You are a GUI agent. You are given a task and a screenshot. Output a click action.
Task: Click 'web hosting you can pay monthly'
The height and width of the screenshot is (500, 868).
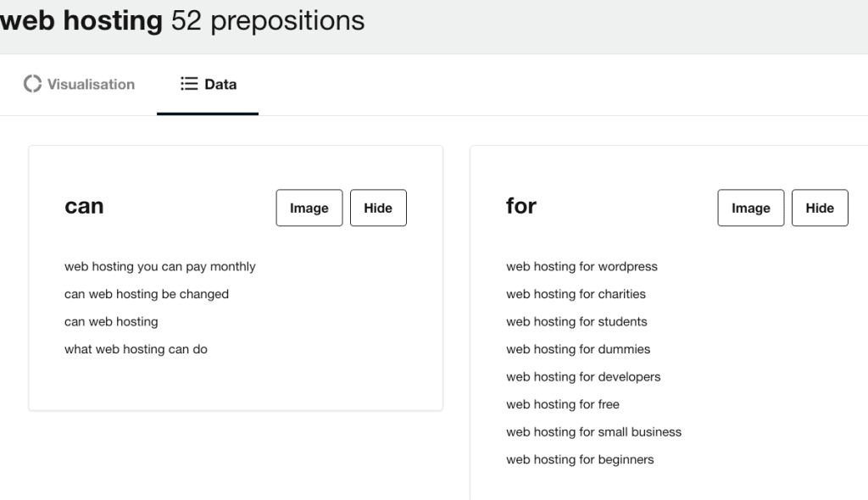[x=160, y=266]
